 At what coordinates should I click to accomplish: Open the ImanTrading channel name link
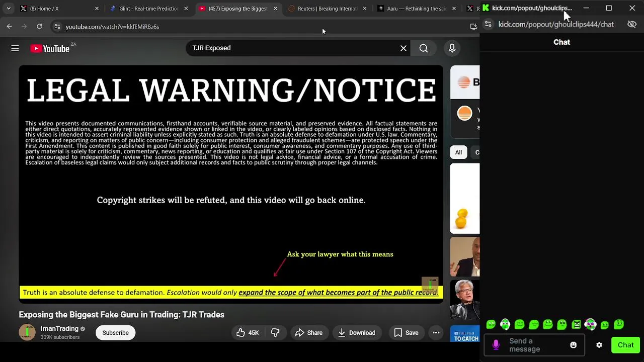click(59, 328)
